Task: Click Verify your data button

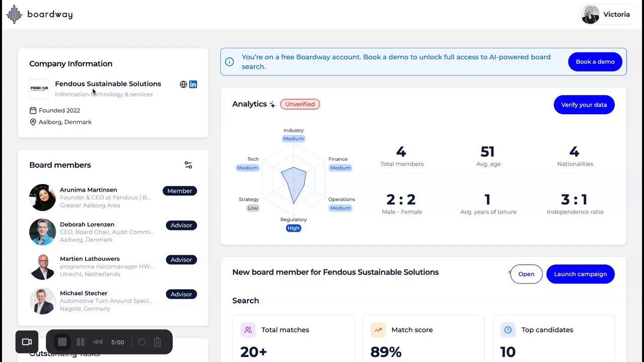Action: 584,105
